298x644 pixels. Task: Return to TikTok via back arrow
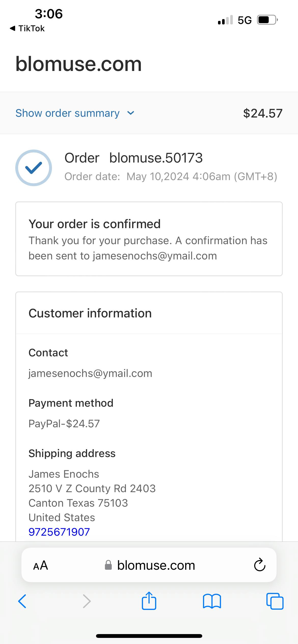pos(27,28)
